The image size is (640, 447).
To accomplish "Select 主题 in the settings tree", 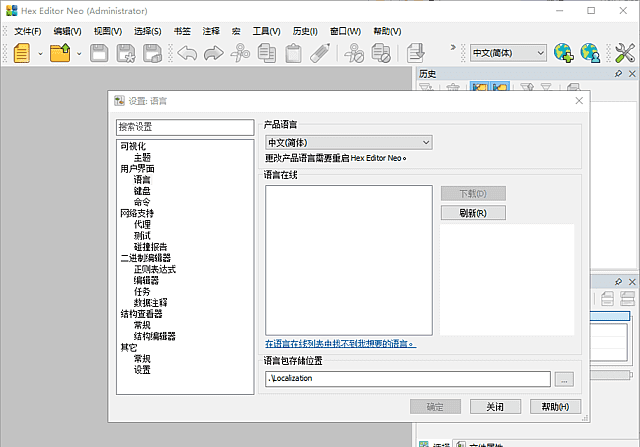I will [x=142, y=157].
